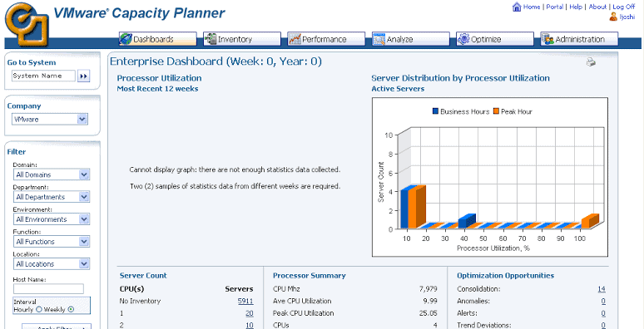Image resolution: width=644 pixels, height=329 pixels.
Task: Click the Performance chart icon
Action: click(x=295, y=39)
